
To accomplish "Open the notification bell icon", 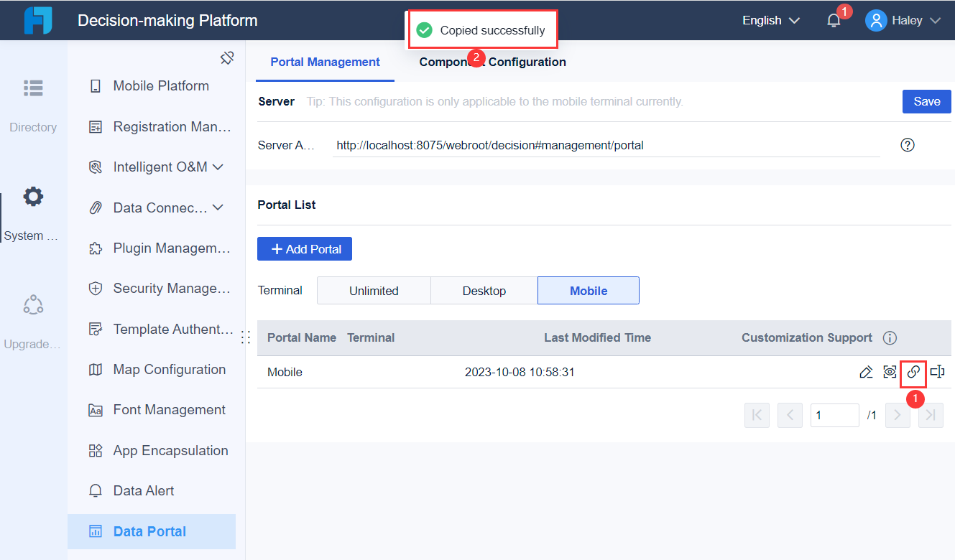I will (833, 20).
